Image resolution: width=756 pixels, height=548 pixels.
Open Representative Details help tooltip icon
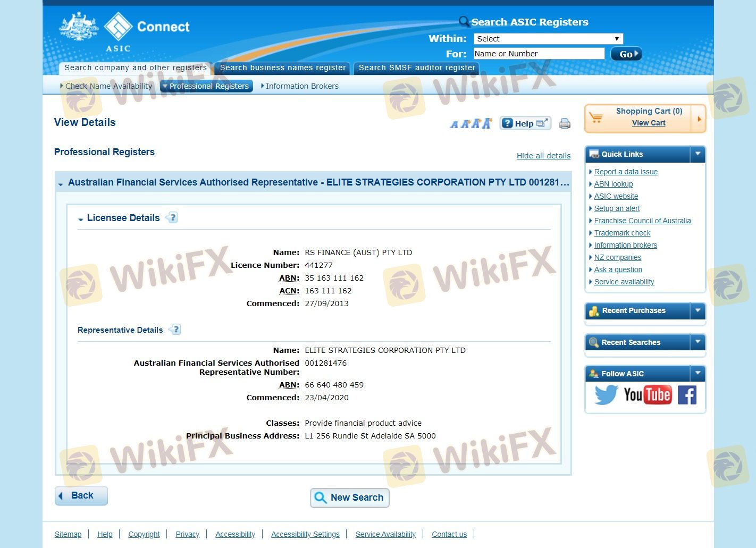click(175, 330)
